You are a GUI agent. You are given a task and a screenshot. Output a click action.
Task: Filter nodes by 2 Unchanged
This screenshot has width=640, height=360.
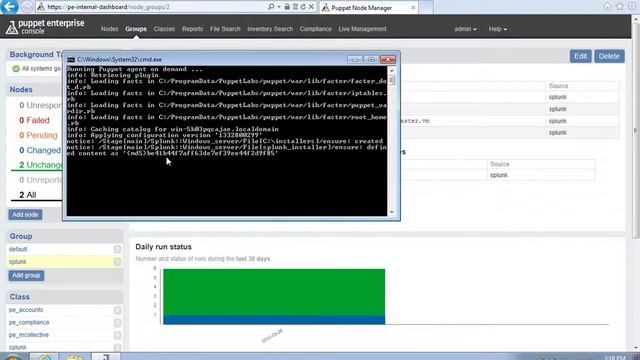(41, 165)
